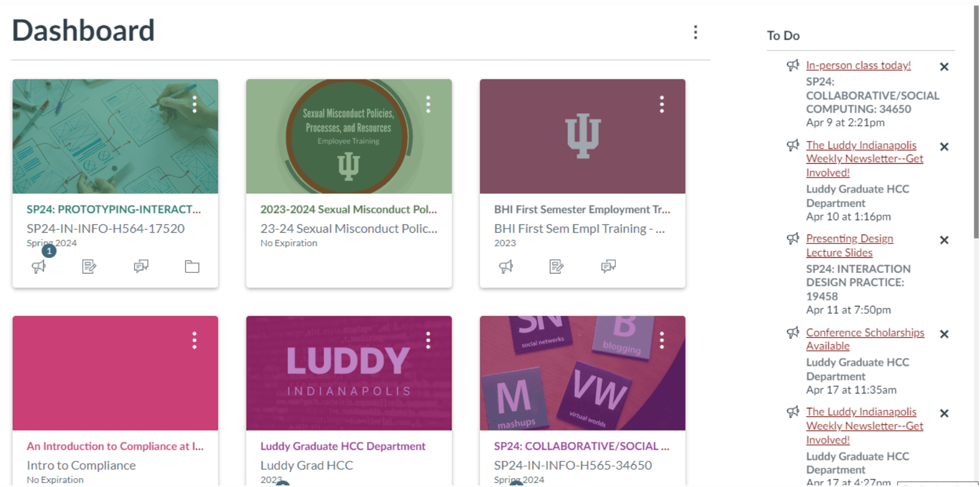This screenshot has width=980, height=487.
Task: Open the 2023-2024 Sexual Misconduct Pol... course title
Action: point(348,209)
